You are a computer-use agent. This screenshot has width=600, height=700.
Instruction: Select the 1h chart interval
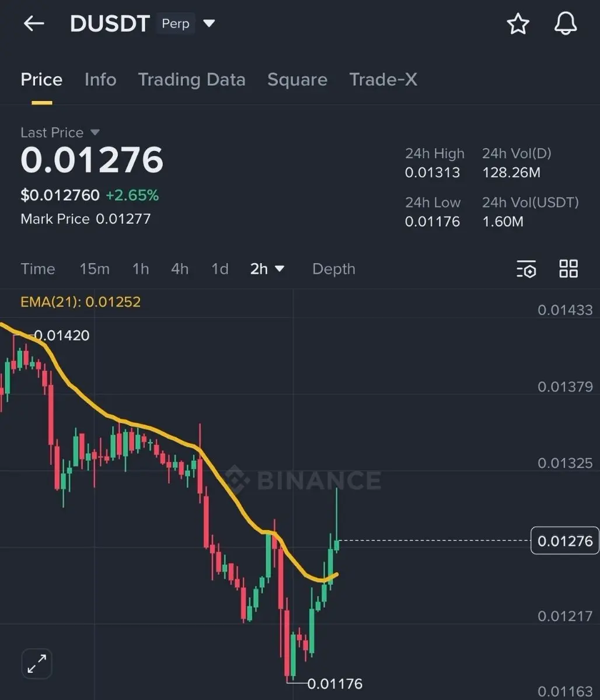(141, 269)
